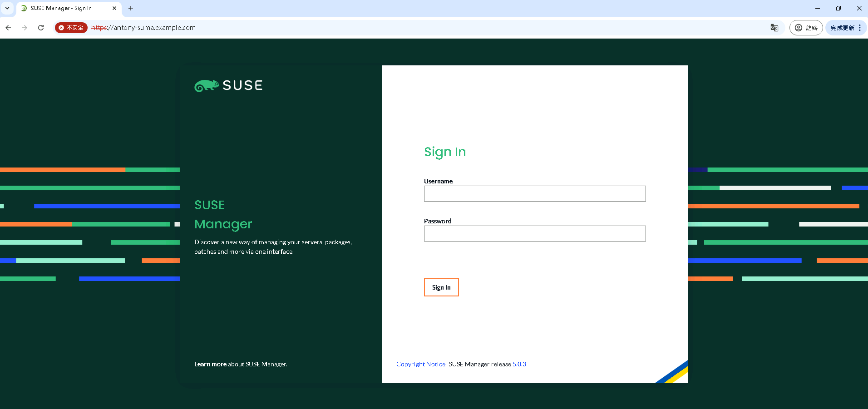This screenshot has height=409, width=868.
Task: Open the guest profile button
Action: (806, 28)
